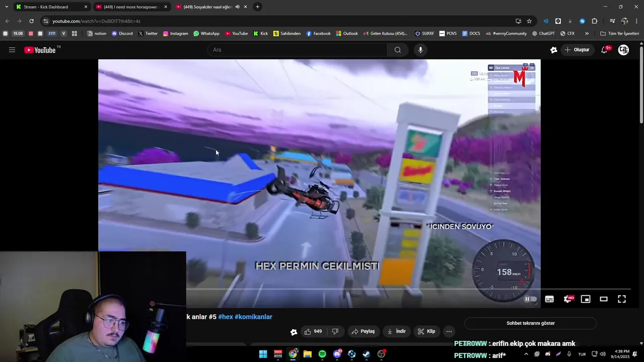644x362 pixels.
Task: Open the Kick bookmark
Action: (x=261, y=34)
